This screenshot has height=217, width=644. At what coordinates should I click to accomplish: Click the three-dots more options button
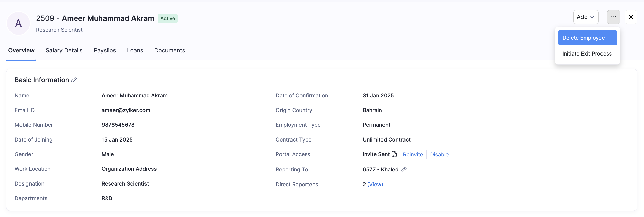(x=613, y=17)
